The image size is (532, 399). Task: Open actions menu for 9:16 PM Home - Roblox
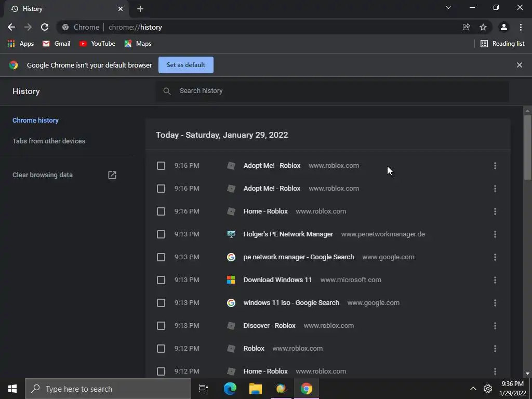click(495, 211)
